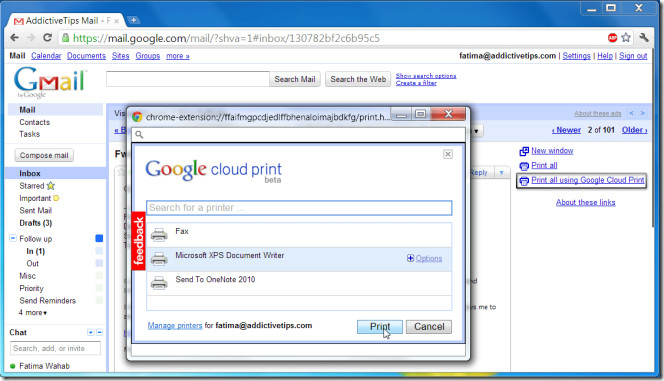Screen dimensions: 664x381
Task: Go to Older messages
Action: point(634,130)
